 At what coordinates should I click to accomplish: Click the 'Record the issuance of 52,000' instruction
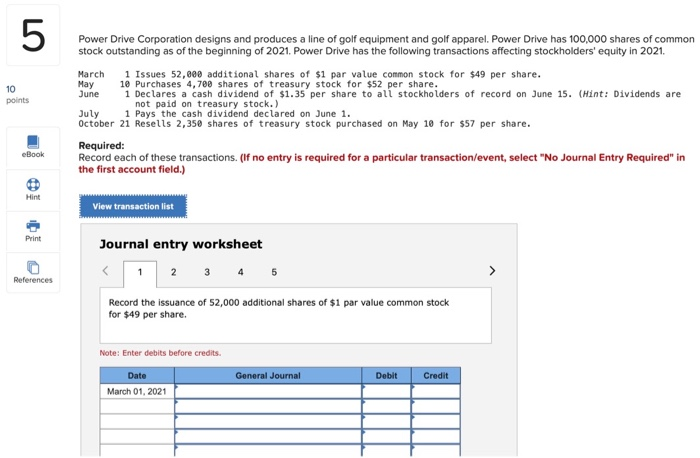[279, 308]
